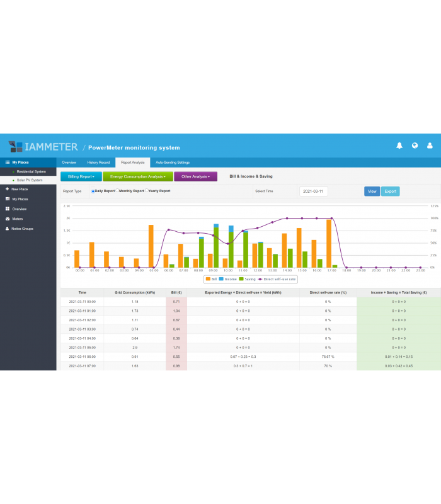
Task: Select the Monthly Report radio button
Action: (117, 191)
